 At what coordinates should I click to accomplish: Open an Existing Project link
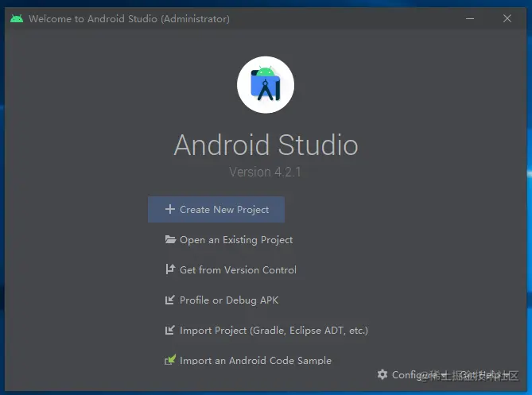point(236,240)
